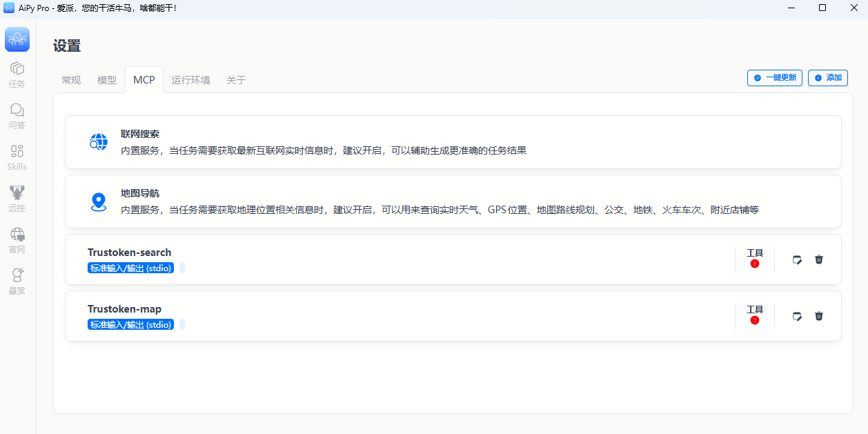Edit the Trustoken-search MCP configuration
Image resolution: width=868 pixels, height=434 pixels.
click(x=797, y=259)
